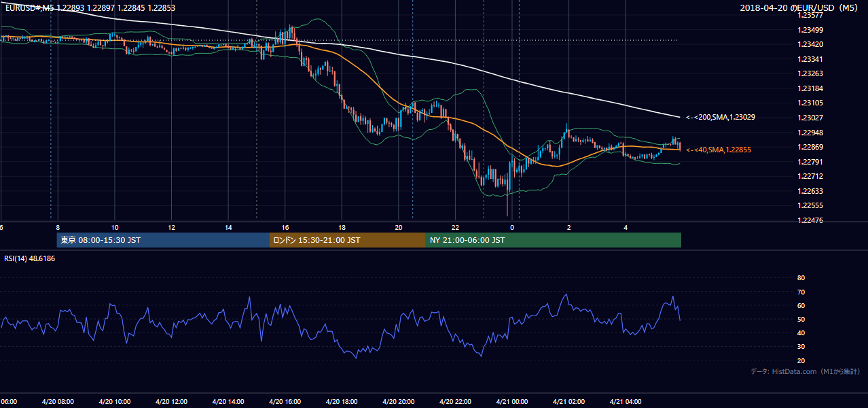Image resolution: width=868 pixels, height=408 pixels.
Task: Click the RSI(14) 48.6186 indicator label
Action: pyautogui.click(x=30, y=258)
